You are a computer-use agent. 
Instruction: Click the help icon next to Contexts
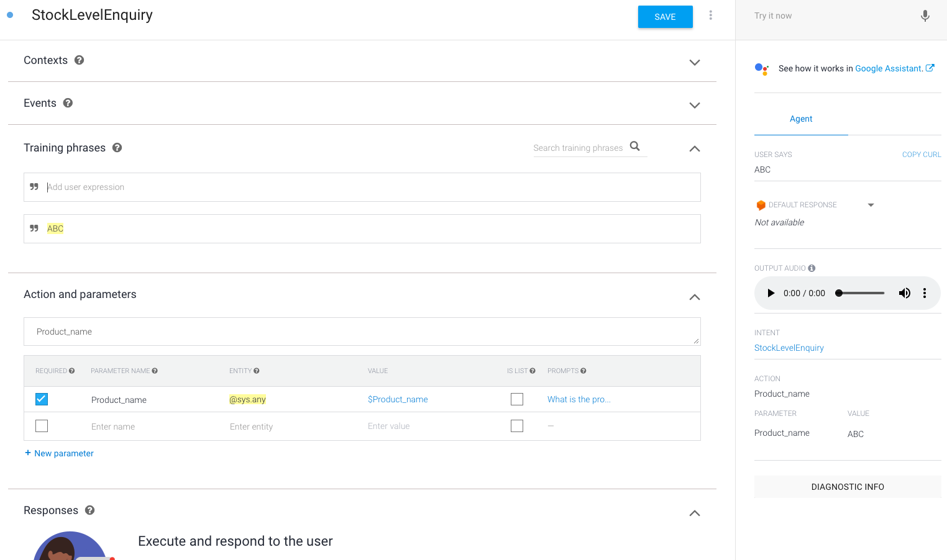click(x=79, y=60)
